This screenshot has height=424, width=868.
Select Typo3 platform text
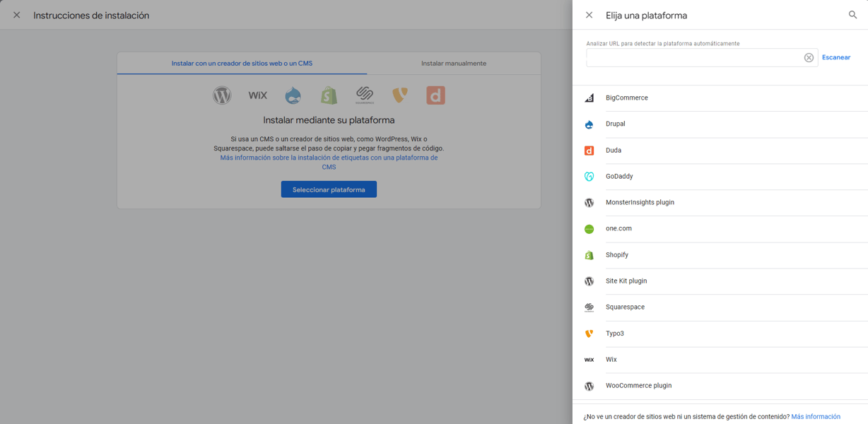point(615,334)
